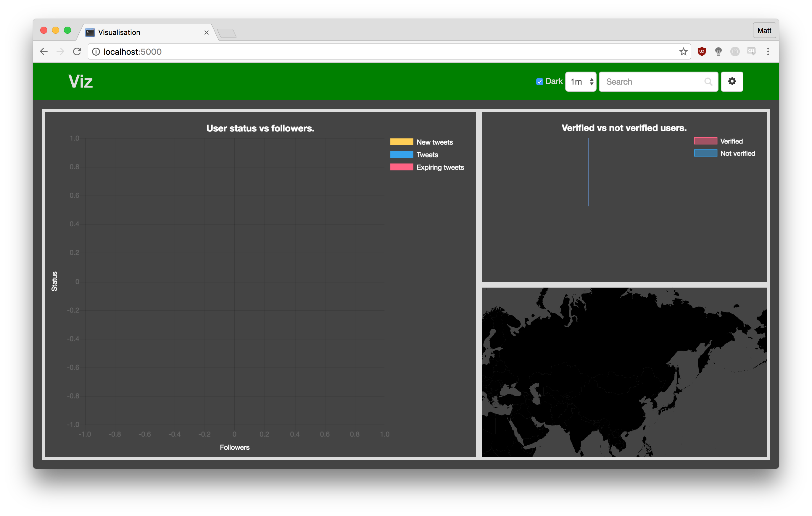Click the 'Status' axis label
This screenshot has height=516, width=812.
tap(54, 281)
